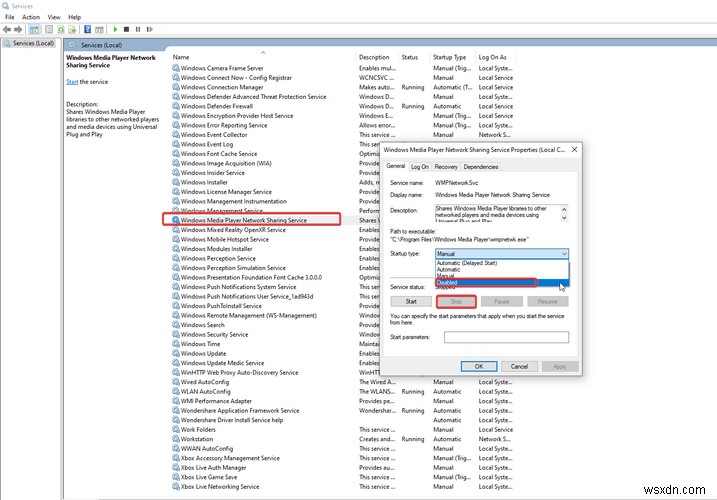
Task: Click the Pause Service toolbar icon
Action: [x=138, y=29]
